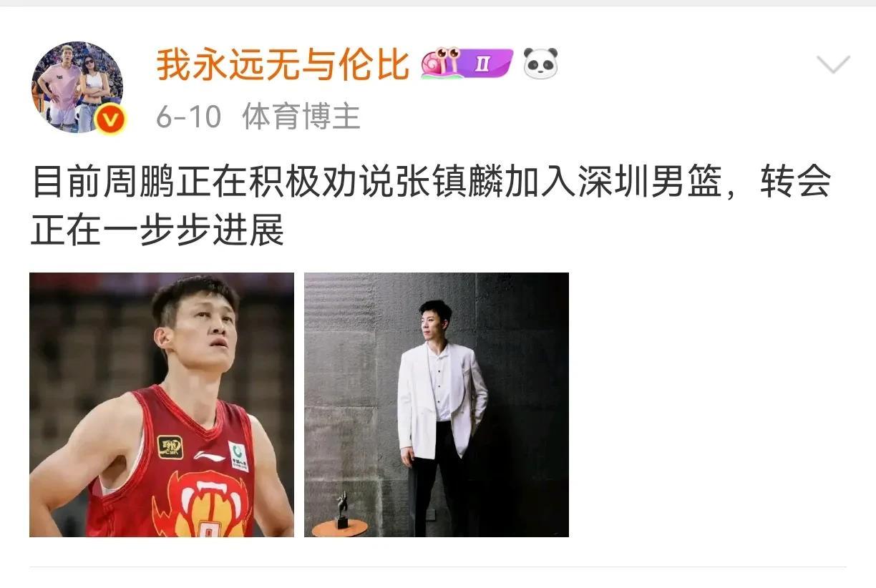Tap the green sponsor patch on jersey
Viewport: 876px width, 588px height.
tap(238, 456)
